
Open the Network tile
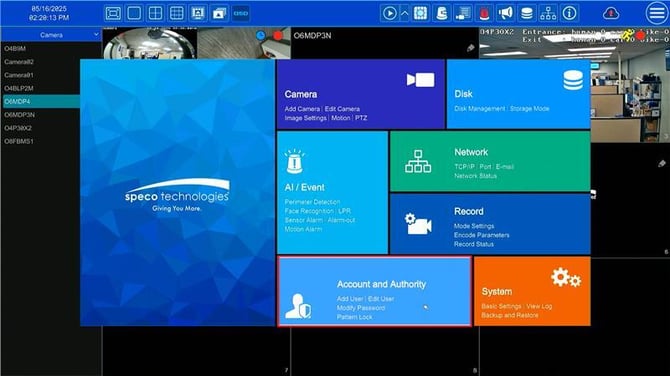[x=490, y=161]
